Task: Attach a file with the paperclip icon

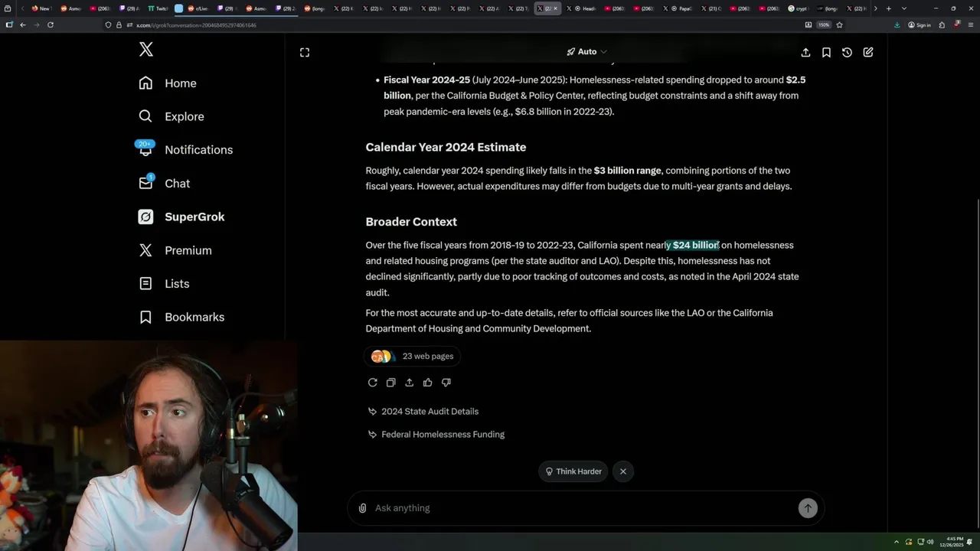Action: click(362, 508)
